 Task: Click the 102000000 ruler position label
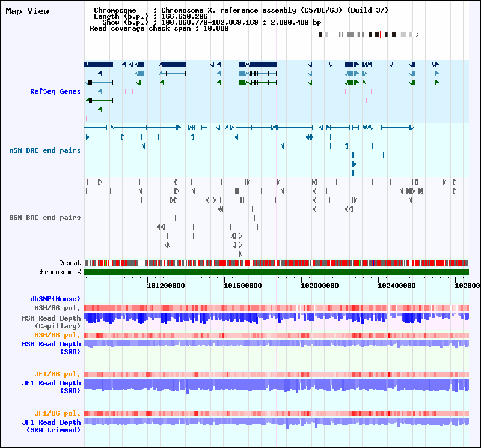tap(320, 286)
